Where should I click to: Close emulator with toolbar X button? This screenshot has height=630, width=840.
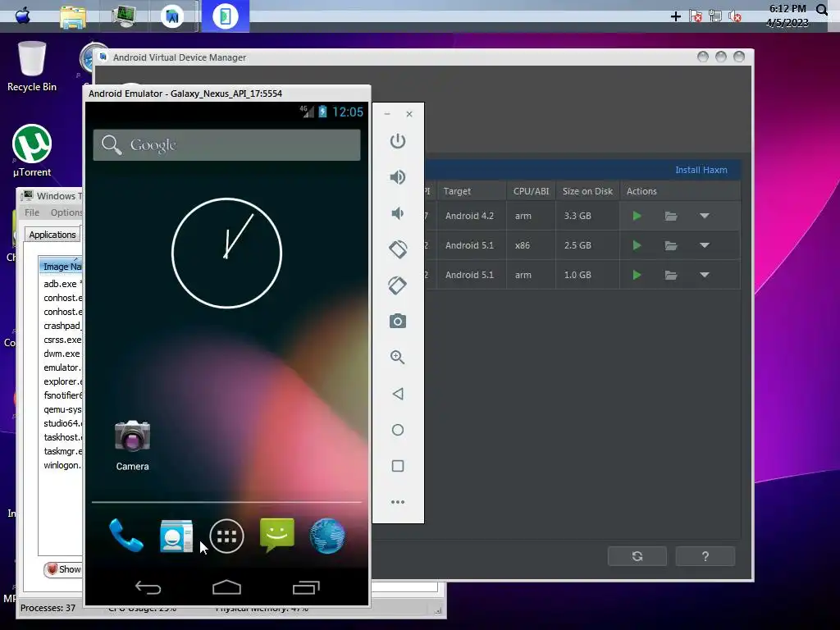coord(409,114)
